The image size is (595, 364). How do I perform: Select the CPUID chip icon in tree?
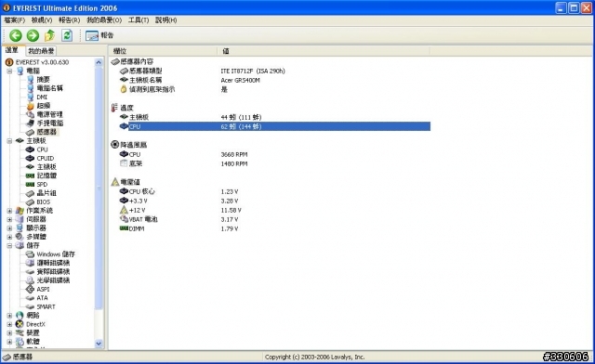click(x=30, y=158)
